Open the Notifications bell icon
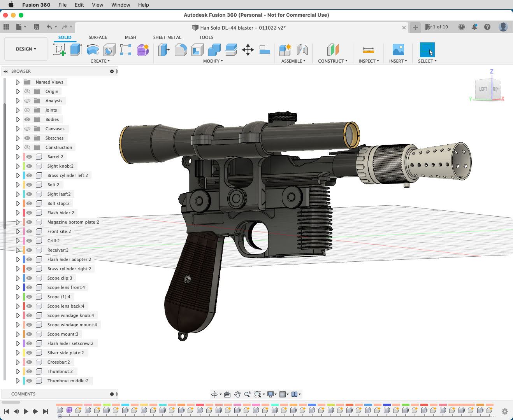 click(x=474, y=27)
